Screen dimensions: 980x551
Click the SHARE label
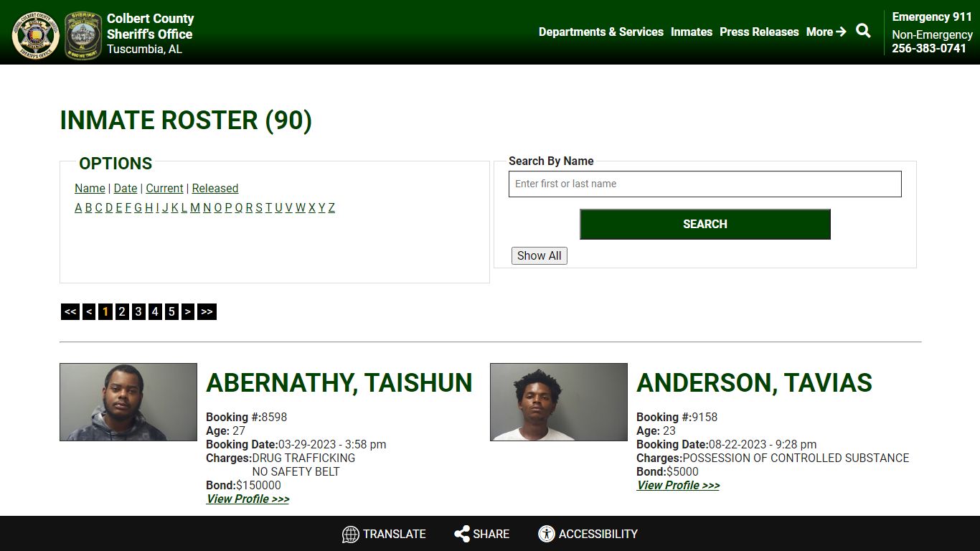click(491, 534)
